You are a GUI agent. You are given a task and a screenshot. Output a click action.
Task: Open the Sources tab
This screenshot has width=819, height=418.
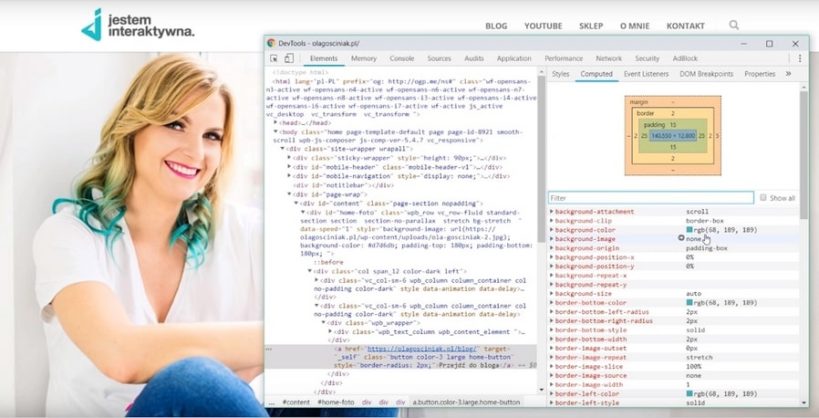click(439, 59)
